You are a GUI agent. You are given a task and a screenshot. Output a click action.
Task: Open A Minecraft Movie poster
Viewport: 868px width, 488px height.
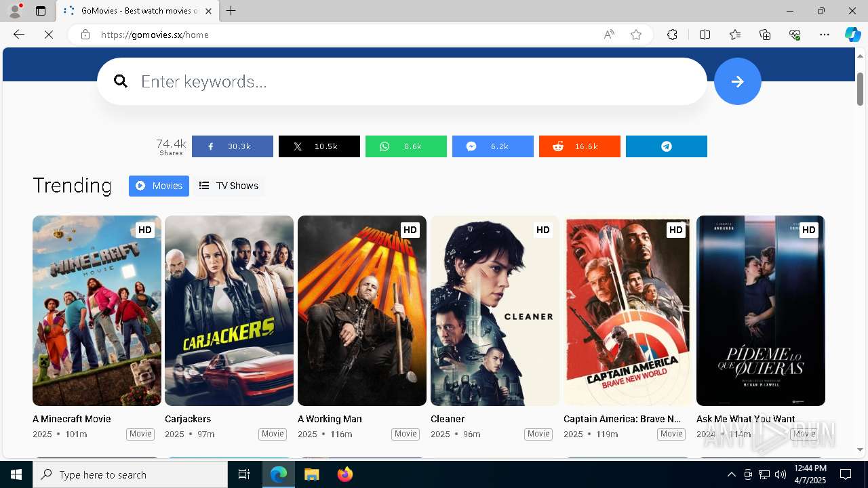point(97,310)
